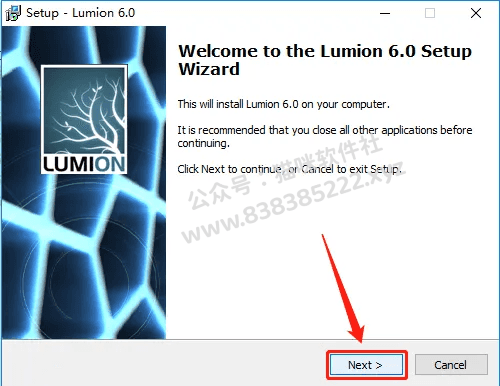Viewport: 500px width, 386px height.
Task: Select the 'Setup - Lumion 6.0' title bar text
Action: click(x=80, y=13)
